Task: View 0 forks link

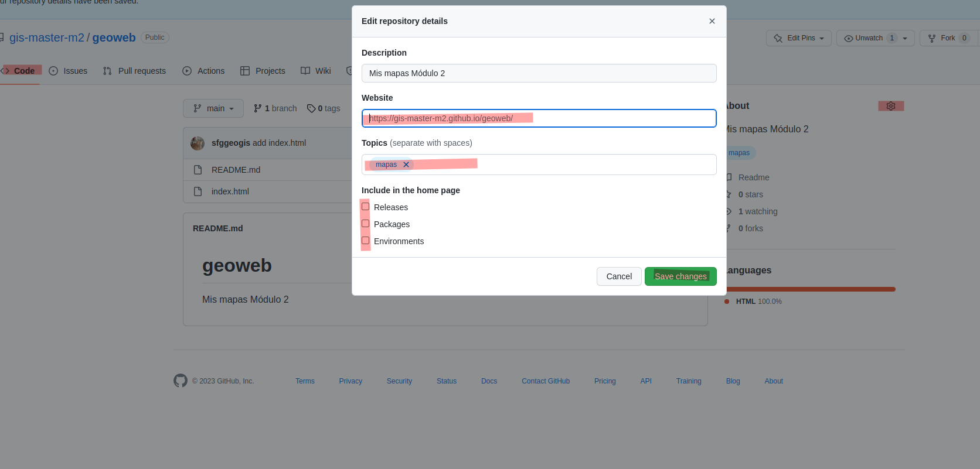Action: click(x=750, y=228)
